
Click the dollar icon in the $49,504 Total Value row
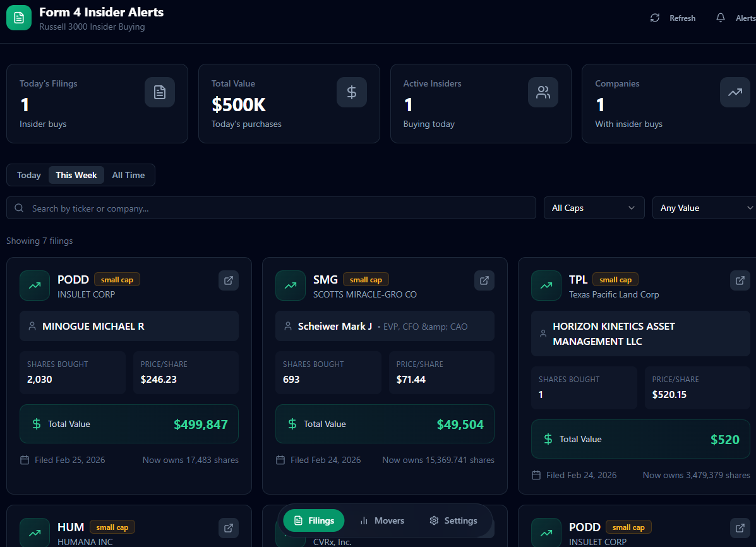click(x=292, y=424)
